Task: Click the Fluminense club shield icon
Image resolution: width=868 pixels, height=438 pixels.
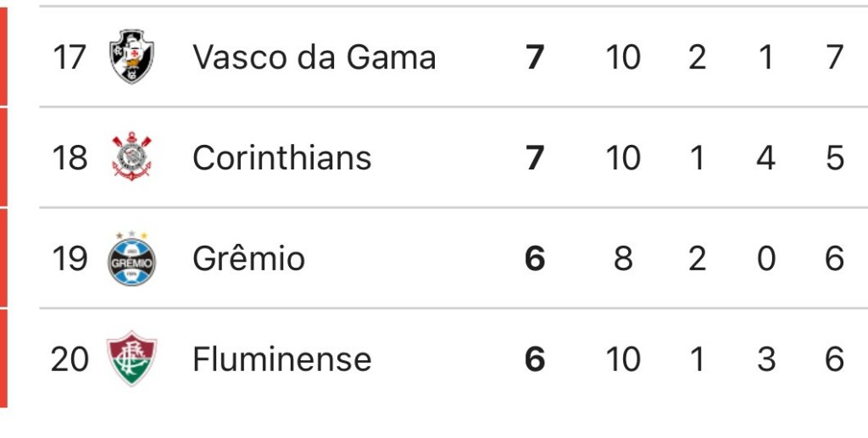Action: (x=131, y=358)
